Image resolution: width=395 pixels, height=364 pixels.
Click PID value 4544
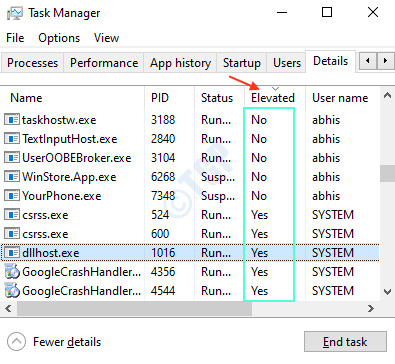point(163,291)
